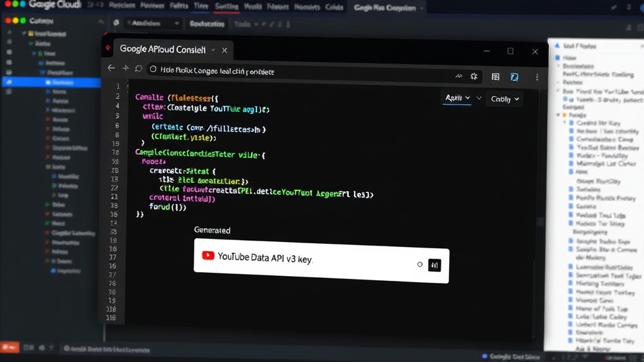This screenshot has width=644, height=362.
Task: Reload the page with the refresh icon
Action: point(138,68)
